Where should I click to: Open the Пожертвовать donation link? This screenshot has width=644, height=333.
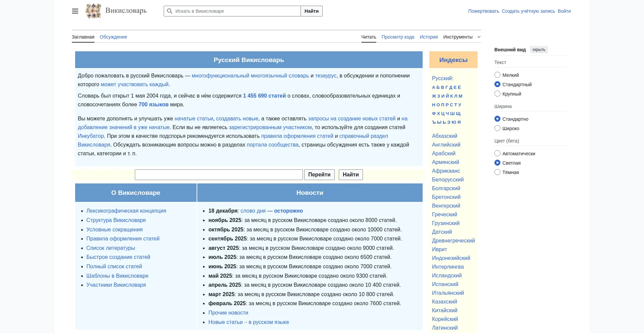483,11
